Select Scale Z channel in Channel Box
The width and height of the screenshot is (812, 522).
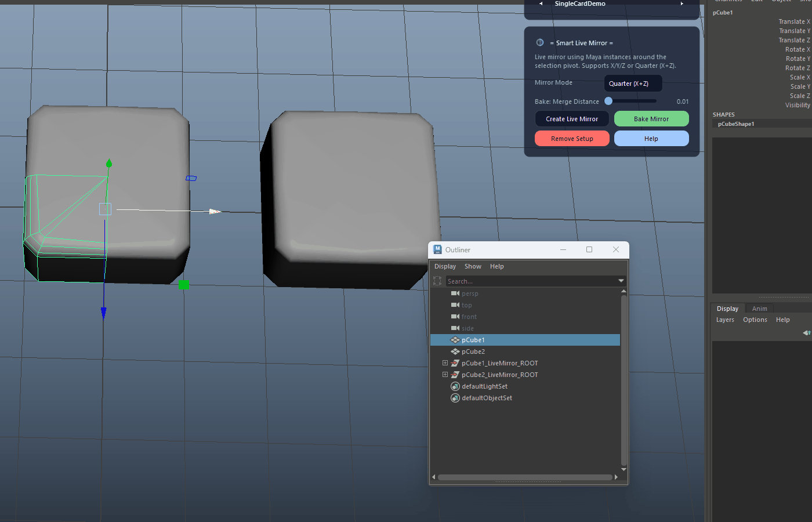pos(800,96)
